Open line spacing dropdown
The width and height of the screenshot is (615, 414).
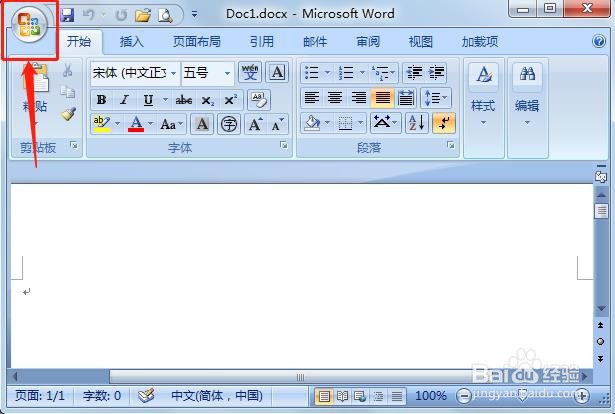pos(436,98)
